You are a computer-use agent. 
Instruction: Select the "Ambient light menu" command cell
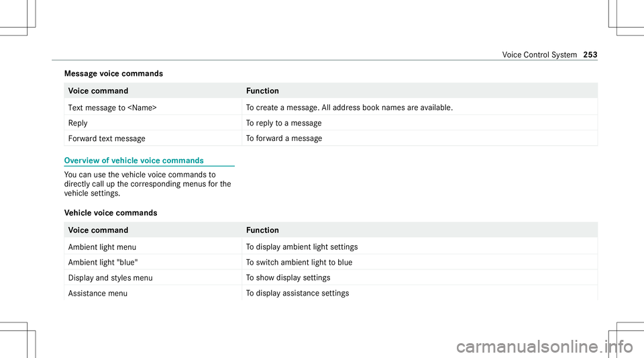point(103,247)
